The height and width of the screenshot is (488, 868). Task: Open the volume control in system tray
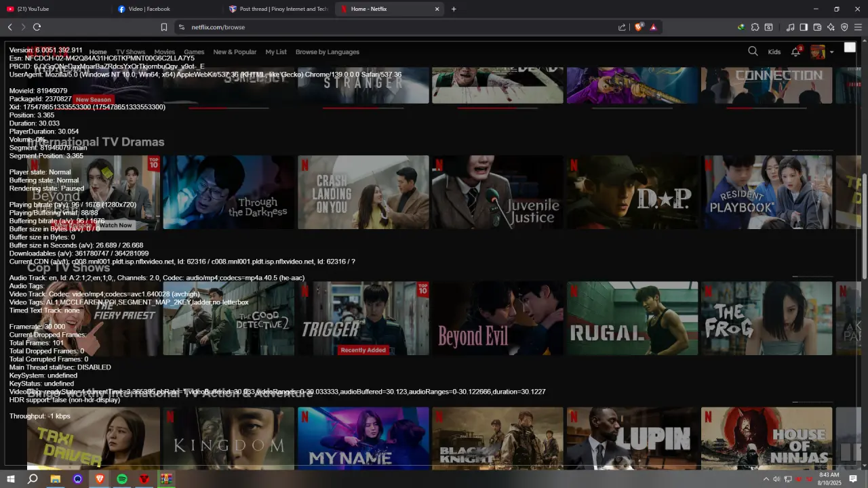(x=776, y=479)
